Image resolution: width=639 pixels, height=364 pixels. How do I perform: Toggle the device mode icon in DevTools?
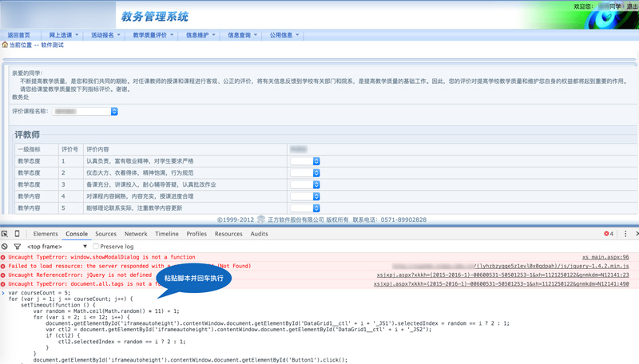[x=17, y=234]
